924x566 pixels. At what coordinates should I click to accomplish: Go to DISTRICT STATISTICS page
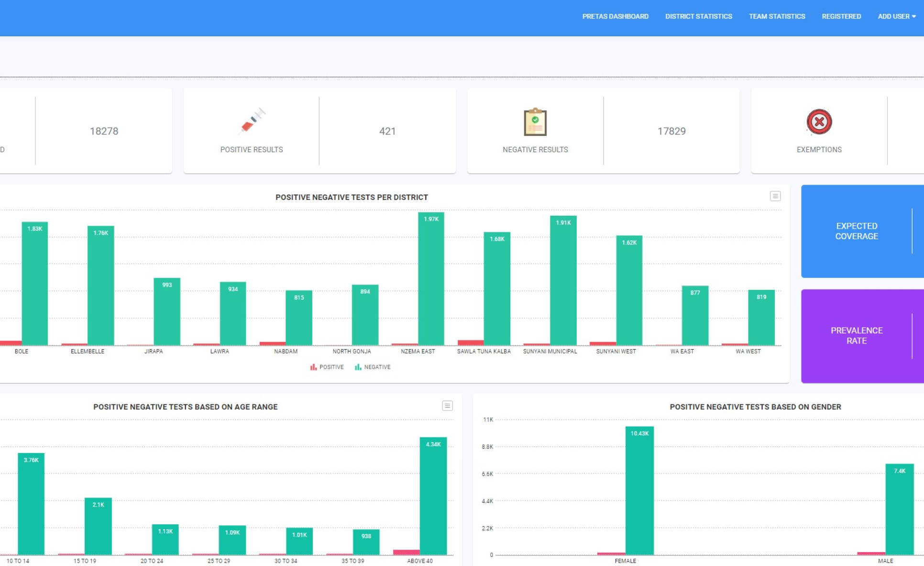point(698,16)
